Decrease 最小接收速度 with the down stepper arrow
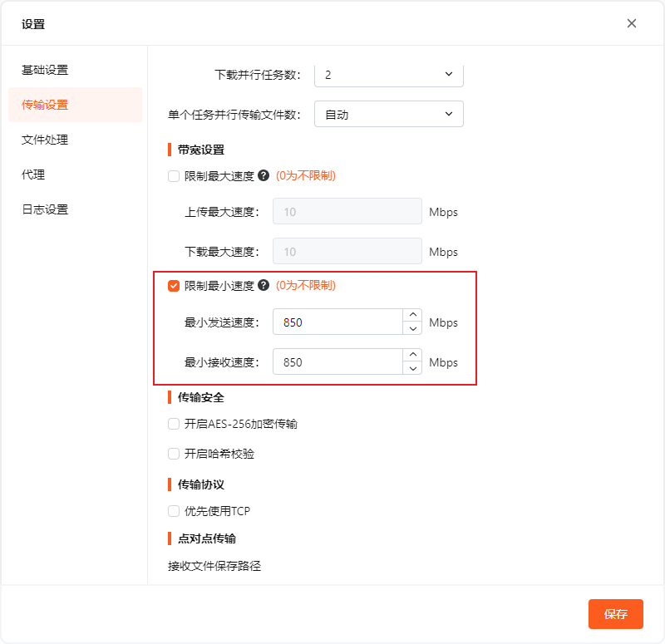665x644 pixels. pyautogui.click(x=412, y=368)
